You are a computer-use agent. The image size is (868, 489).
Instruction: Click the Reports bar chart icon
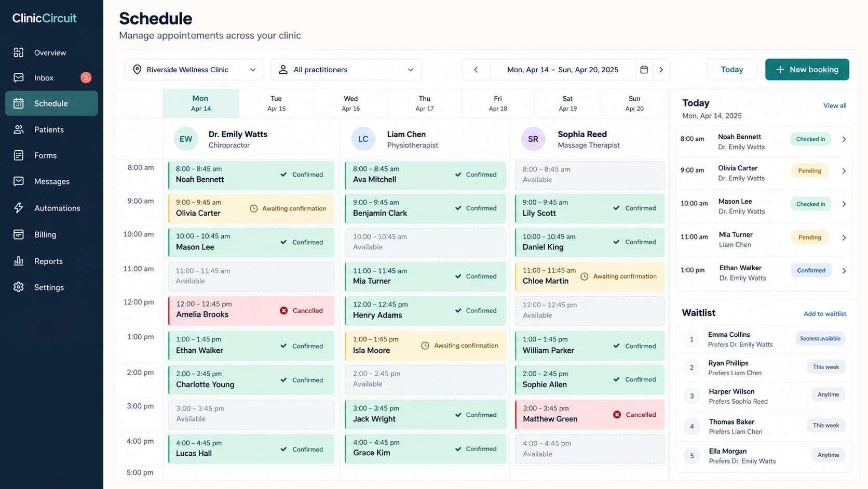point(19,261)
